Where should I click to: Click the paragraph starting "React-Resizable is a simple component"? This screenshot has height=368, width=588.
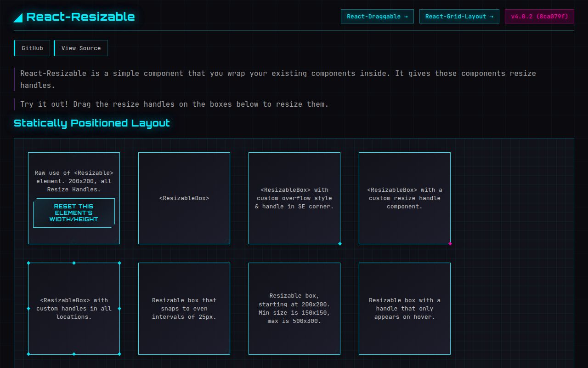[278, 79]
